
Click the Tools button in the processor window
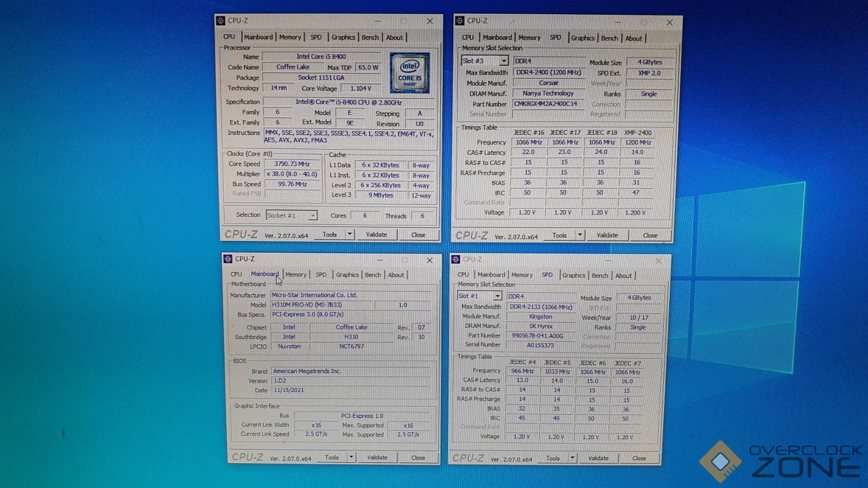[x=330, y=234]
